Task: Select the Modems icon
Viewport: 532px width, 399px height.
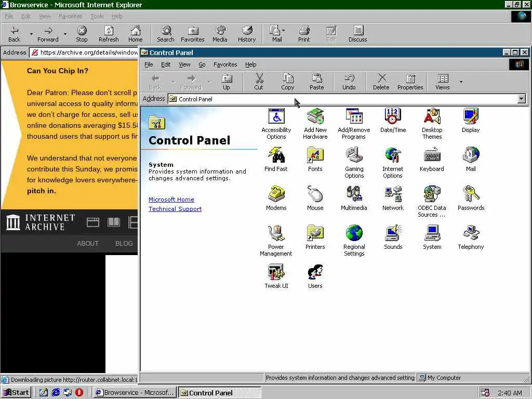Action: pos(276,198)
